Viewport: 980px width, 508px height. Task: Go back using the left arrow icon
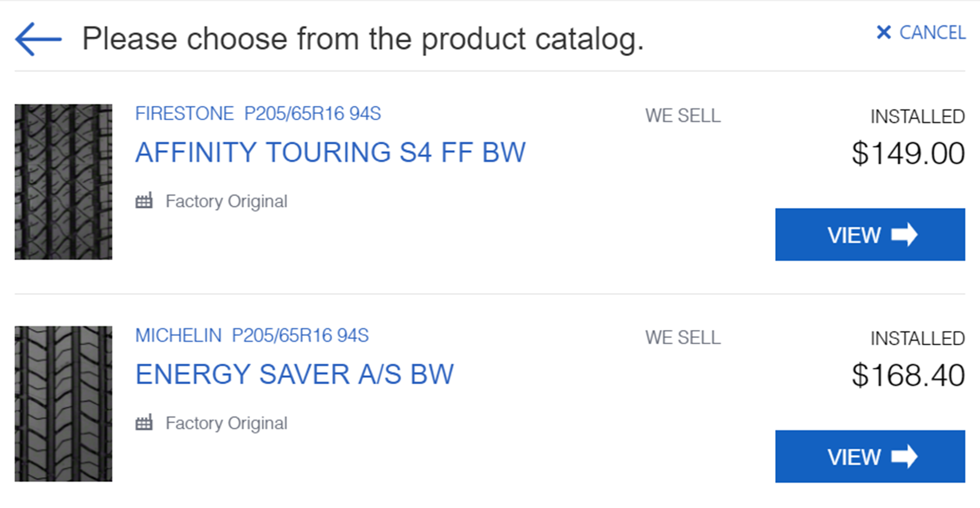coord(38,39)
